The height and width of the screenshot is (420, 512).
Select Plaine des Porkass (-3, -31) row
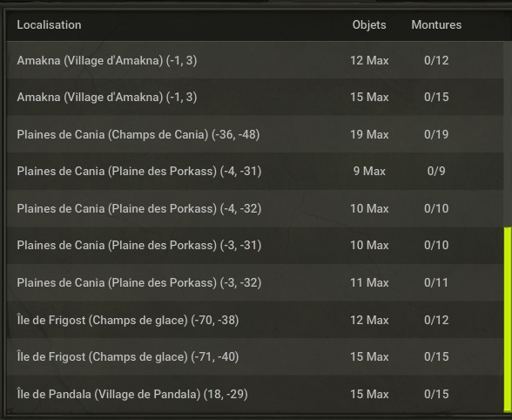click(x=254, y=246)
